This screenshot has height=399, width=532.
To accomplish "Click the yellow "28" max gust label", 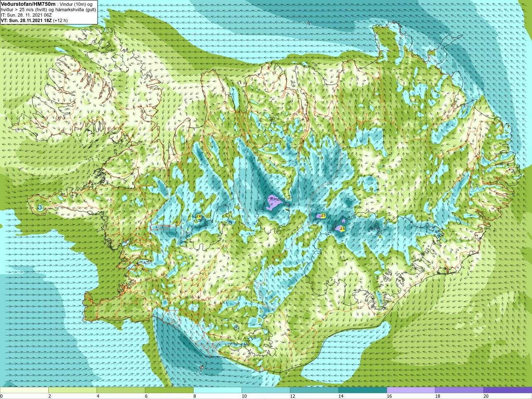I will pos(199,217).
